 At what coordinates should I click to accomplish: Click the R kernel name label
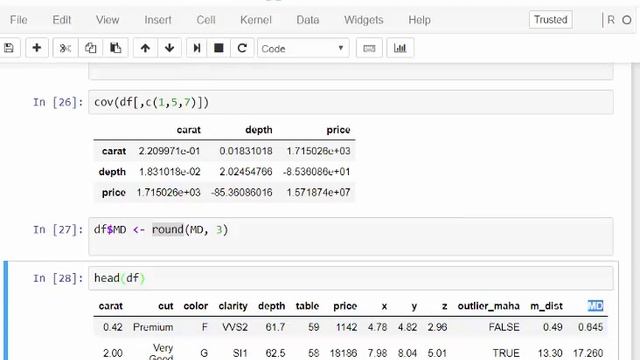[x=611, y=20]
